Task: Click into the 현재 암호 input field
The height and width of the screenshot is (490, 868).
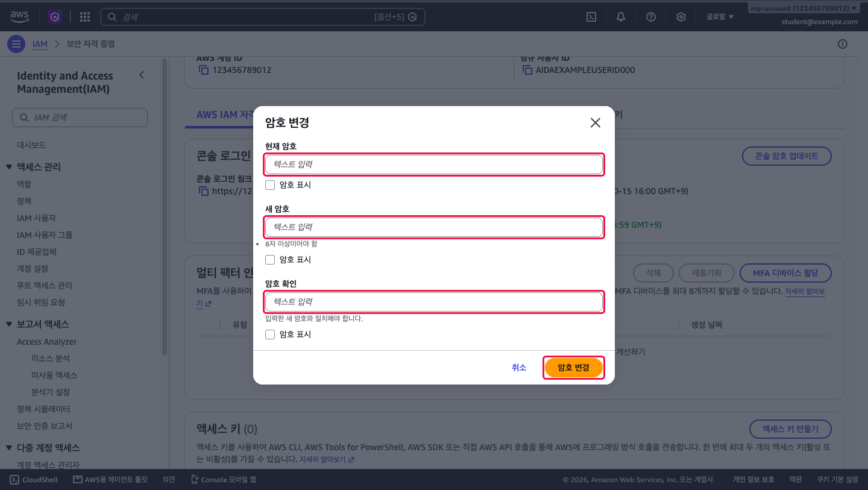Action: 434,165
